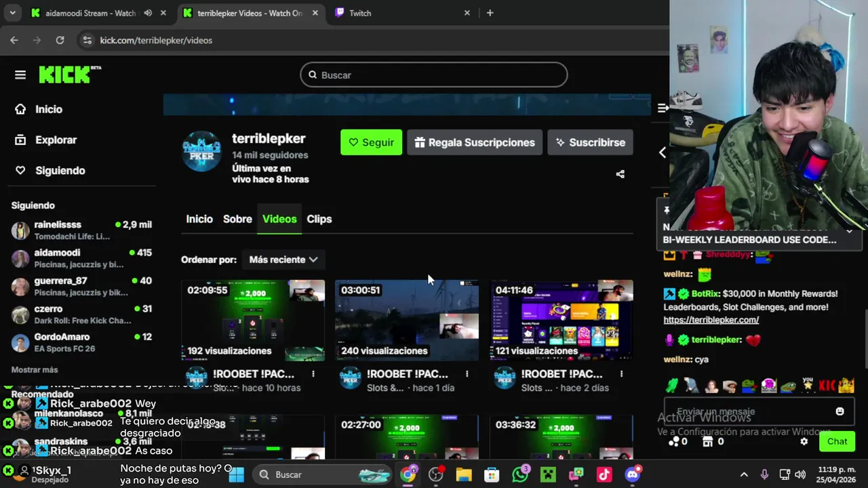Image resolution: width=868 pixels, height=488 pixels.
Task: Click the chat shop icon
Action: (708, 441)
